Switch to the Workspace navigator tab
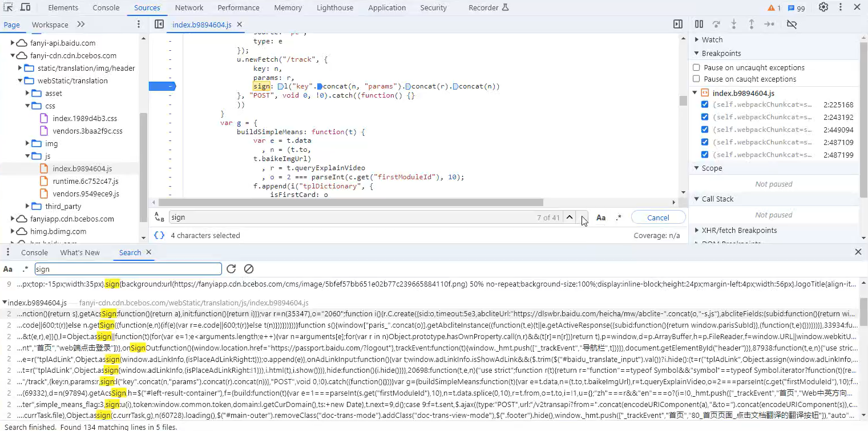Viewport: 868px width, 431px height. click(x=50, y=25)
